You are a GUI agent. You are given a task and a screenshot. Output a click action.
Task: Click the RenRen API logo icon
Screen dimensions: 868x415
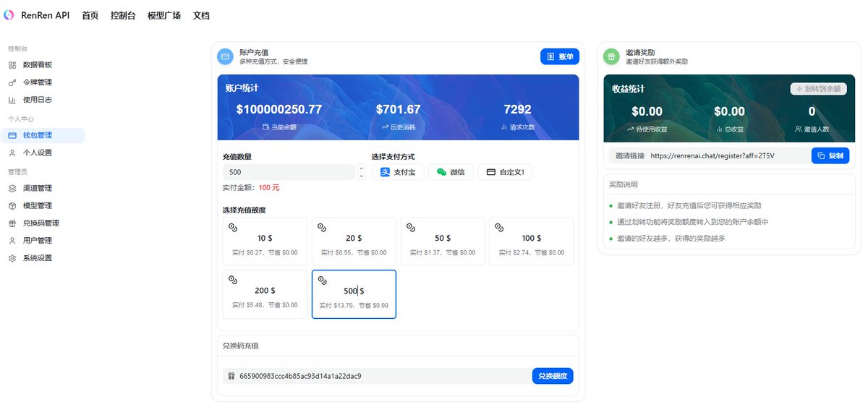click(9, 15)
